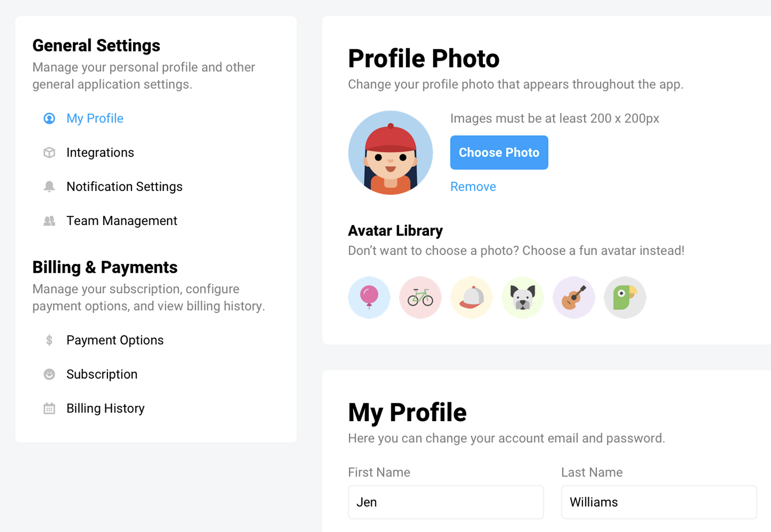This screenshot has width=771, height=532.
Task: Pick the green parrot avatar
Action: pyautogui.click(x=625, y=297)
